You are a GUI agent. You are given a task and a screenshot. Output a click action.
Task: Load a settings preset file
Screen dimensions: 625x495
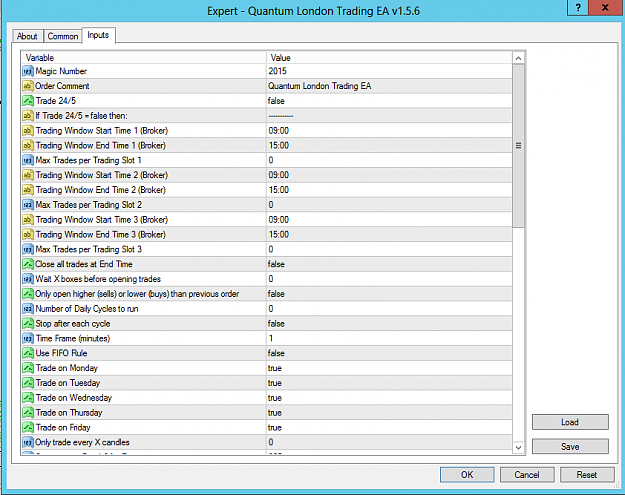pos(570,422)
